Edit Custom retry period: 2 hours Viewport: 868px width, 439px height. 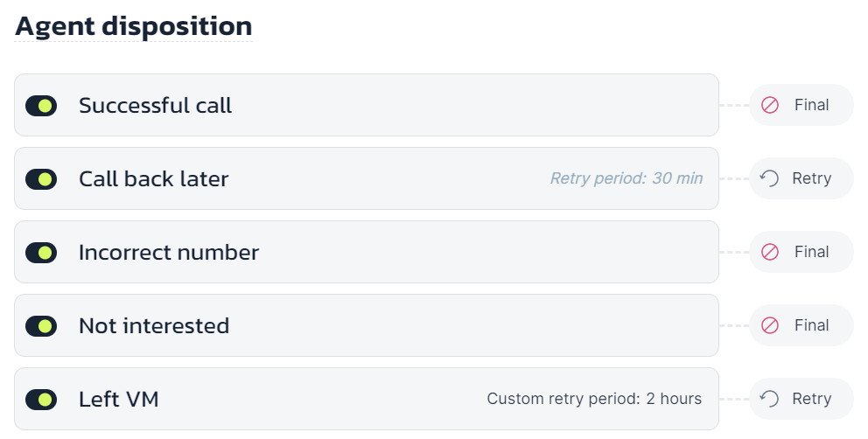click(594, 399)
